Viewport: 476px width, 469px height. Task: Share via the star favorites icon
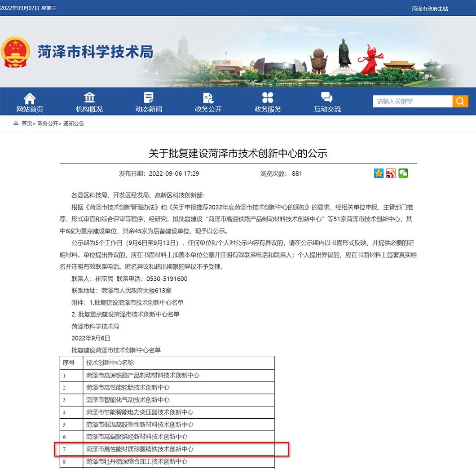point(379,173)
